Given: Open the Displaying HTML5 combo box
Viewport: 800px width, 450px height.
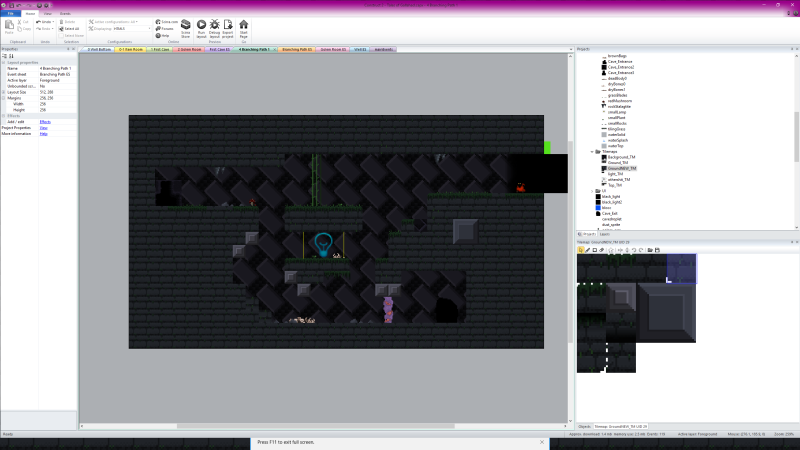Looking at the screenshot, I should click(x=132, y=29).
